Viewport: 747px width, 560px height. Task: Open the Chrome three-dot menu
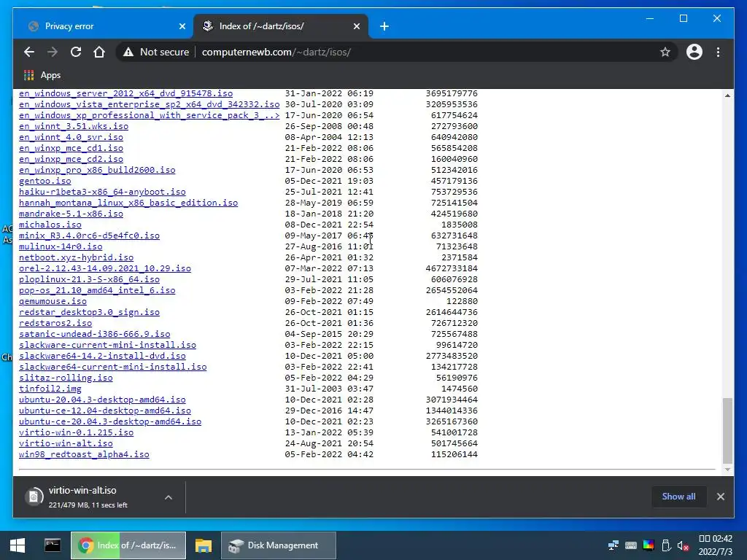[718, 52]
